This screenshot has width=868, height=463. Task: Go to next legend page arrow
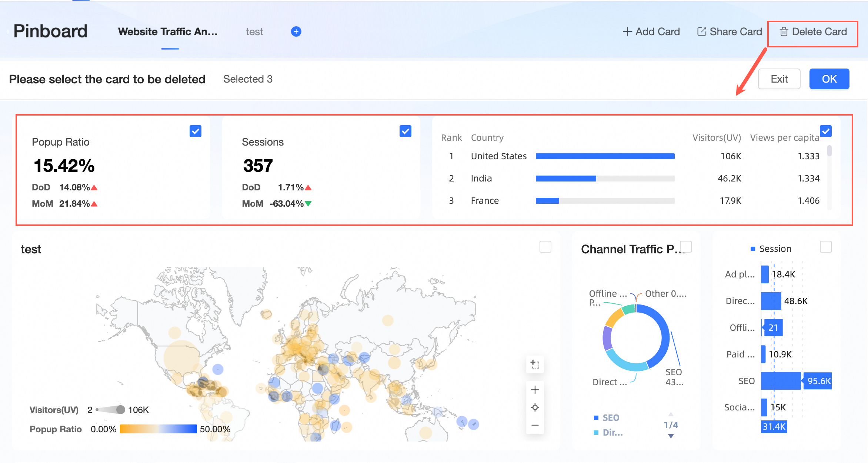[671, 436]
